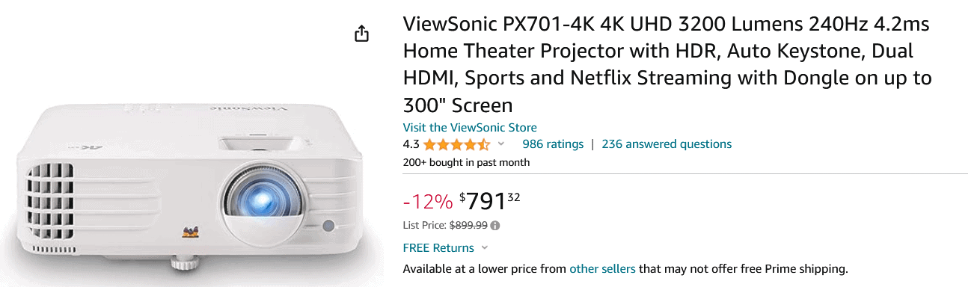Click the struck-through $899.99 list price
The image size is (980, 287).
coord(468,225)
